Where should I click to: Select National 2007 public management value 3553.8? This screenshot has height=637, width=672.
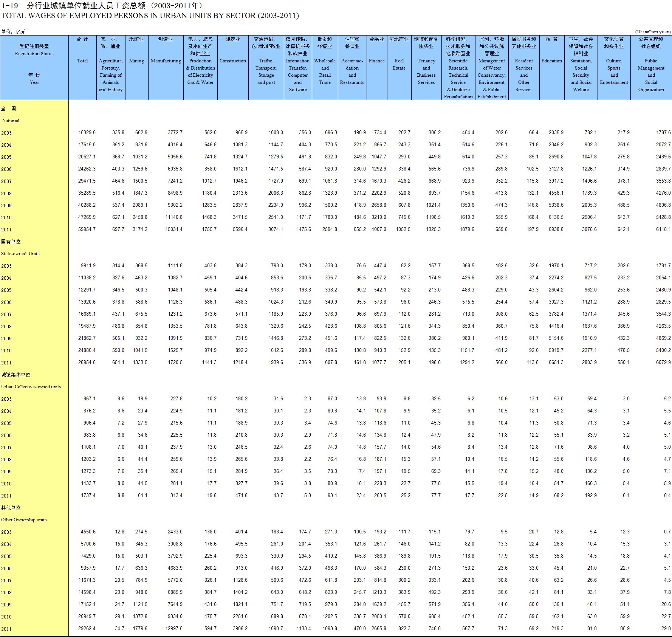[x=663, y=181]
